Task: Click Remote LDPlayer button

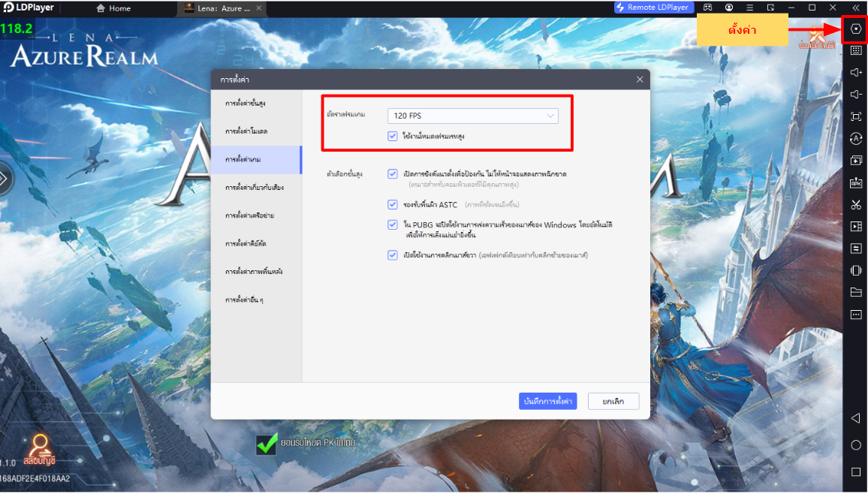Action: click(x=654, y=8)
